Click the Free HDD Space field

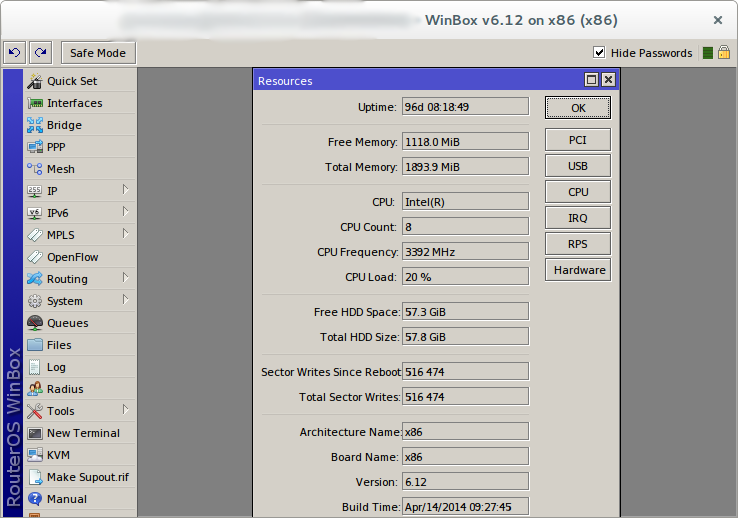465,311
